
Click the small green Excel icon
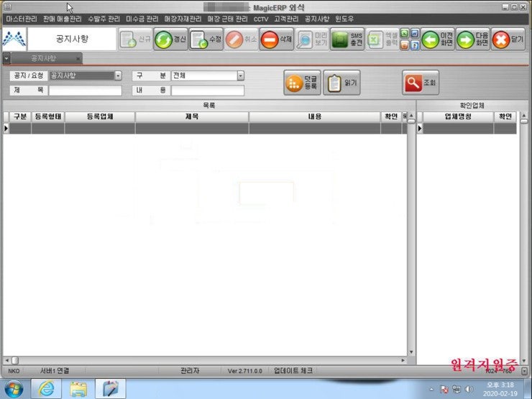[x=404, y=33]
